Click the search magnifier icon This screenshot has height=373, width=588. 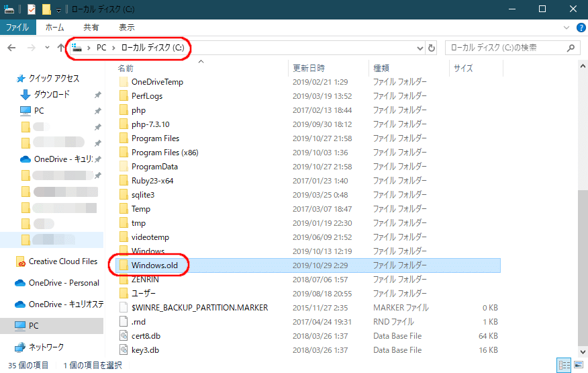point(571,48)
